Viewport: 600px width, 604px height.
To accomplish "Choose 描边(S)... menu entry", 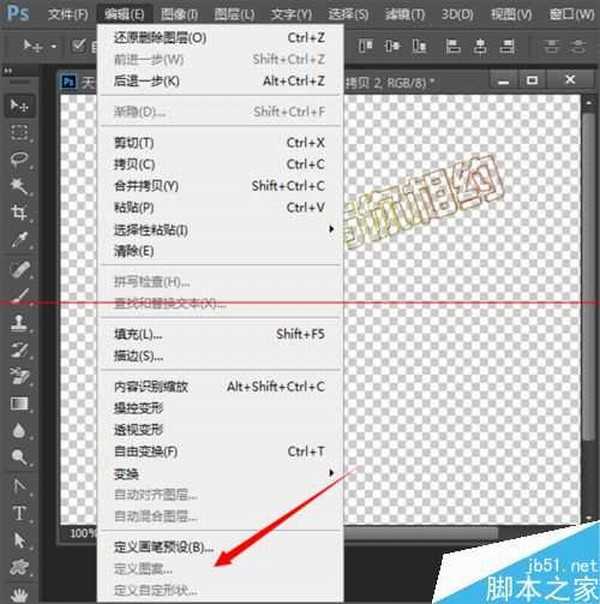I will 220,356.
